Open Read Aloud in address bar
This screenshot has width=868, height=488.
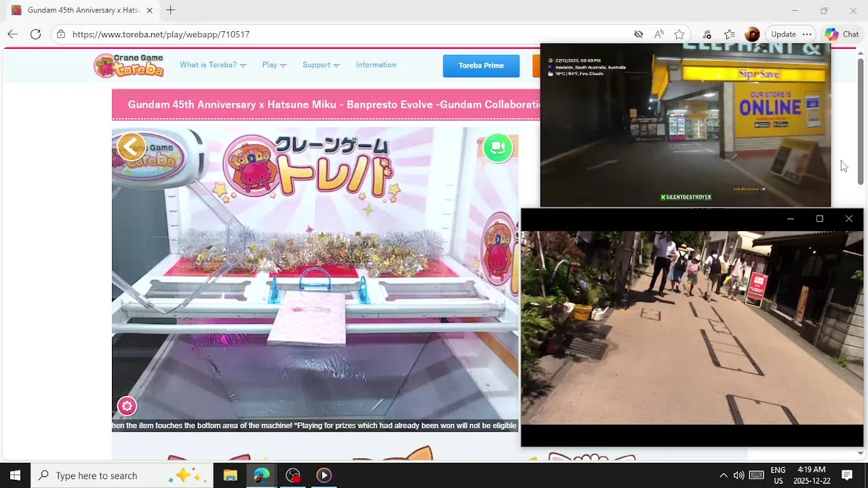point(658,34)
